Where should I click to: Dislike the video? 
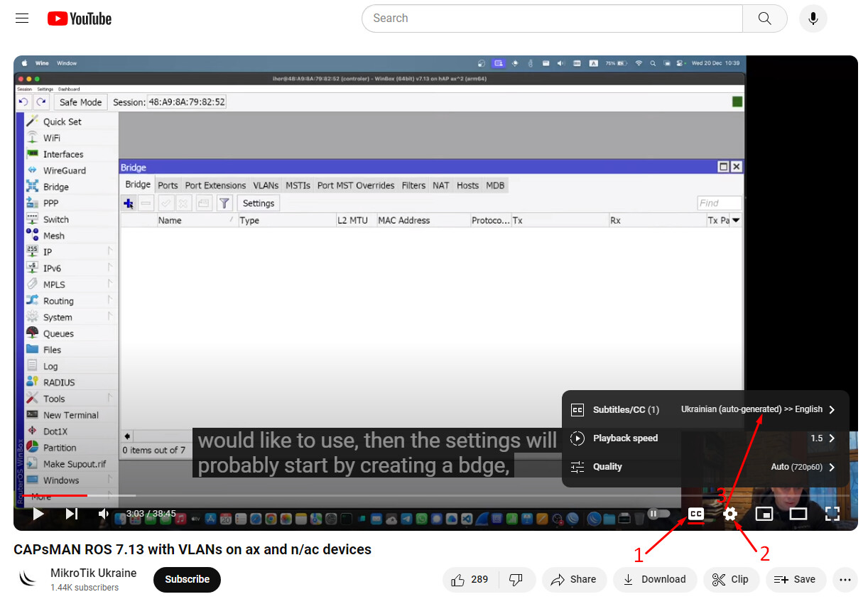pos(517,579)
